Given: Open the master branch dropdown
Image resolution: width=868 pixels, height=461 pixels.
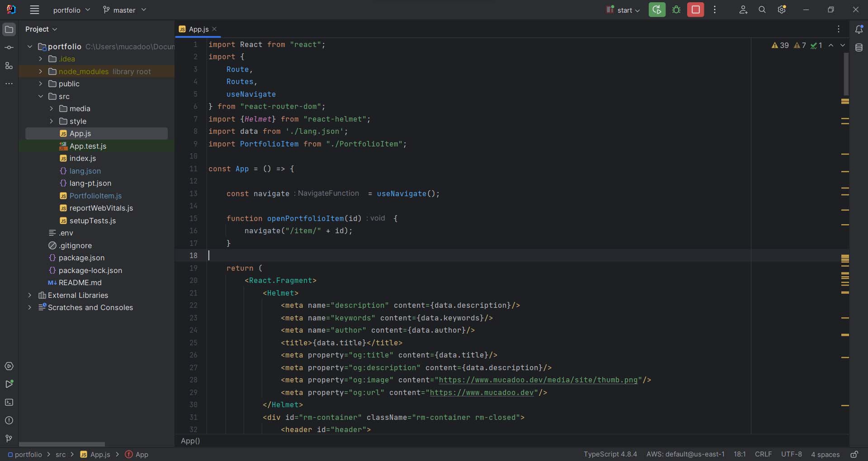Looking at the screenshot, I should coord(124,10).
